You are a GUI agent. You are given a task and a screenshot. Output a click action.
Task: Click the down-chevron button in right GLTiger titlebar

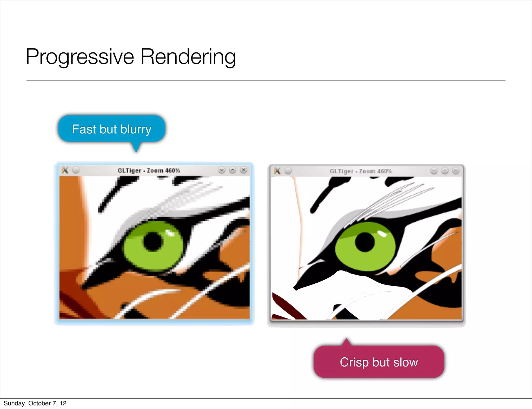click(x=434, y=171)
